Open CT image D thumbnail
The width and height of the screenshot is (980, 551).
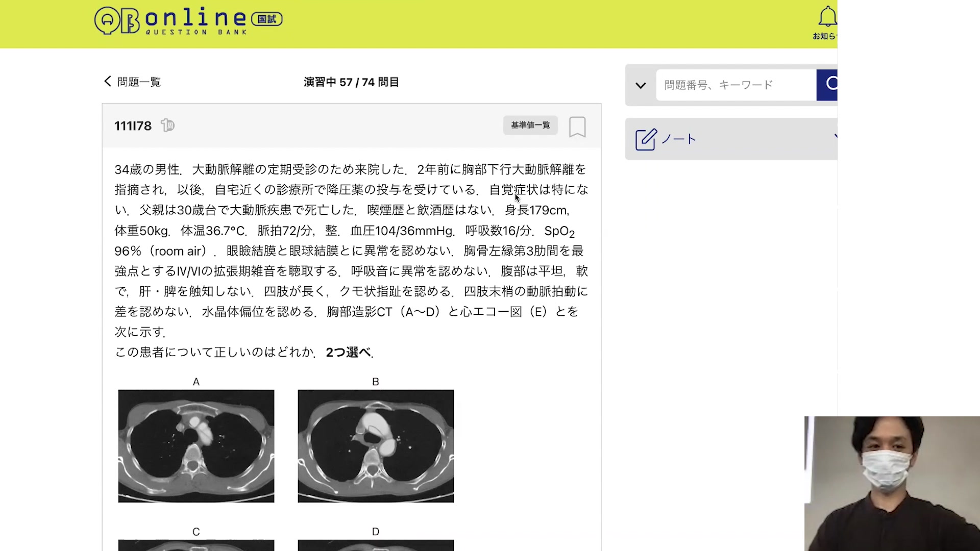376,545
